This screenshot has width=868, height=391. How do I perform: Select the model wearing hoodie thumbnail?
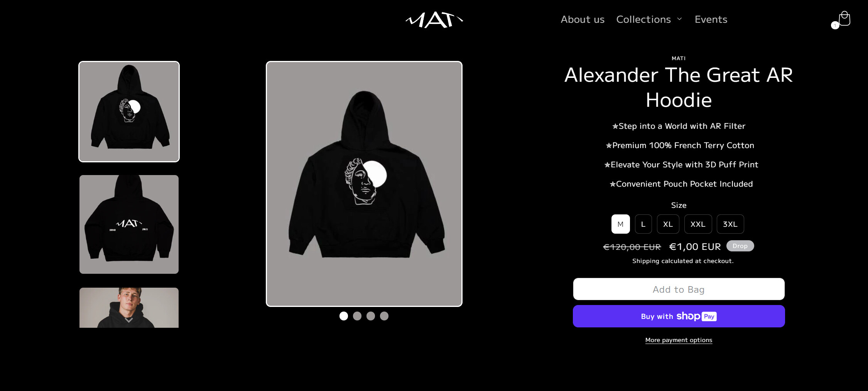coord(129,308)
